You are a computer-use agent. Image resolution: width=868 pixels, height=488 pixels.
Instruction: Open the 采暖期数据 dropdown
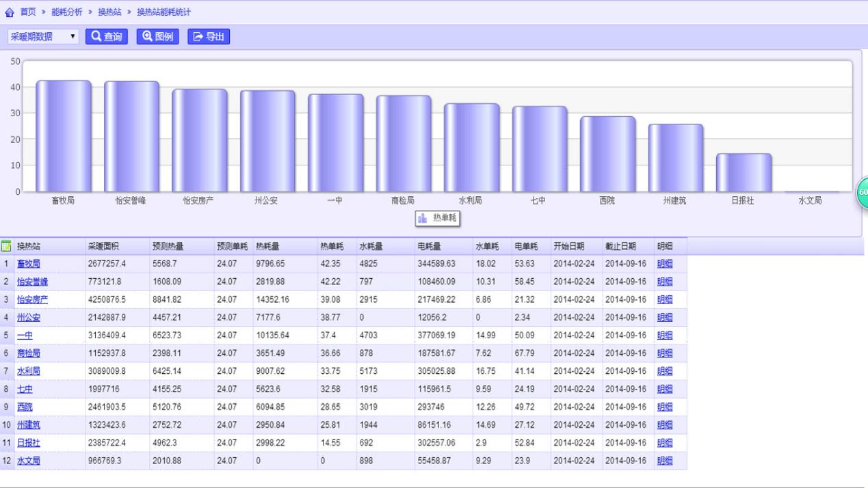[x=44, y=37]
